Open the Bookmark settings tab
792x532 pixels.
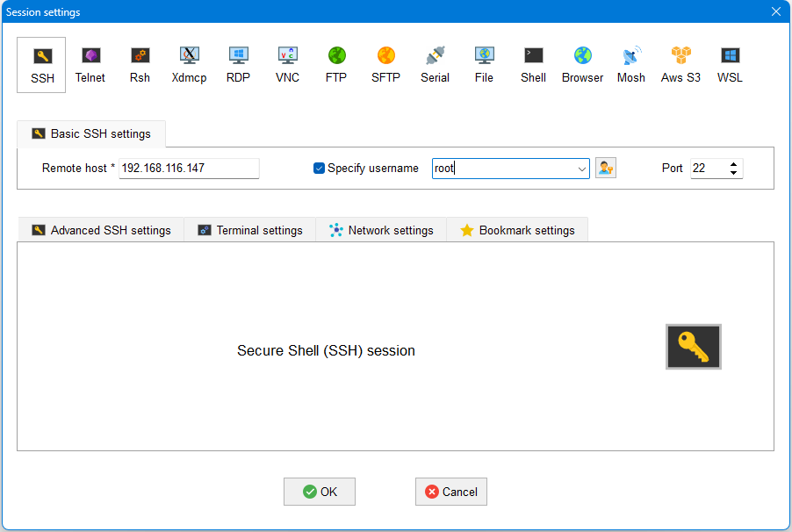(x=517, y=230)
